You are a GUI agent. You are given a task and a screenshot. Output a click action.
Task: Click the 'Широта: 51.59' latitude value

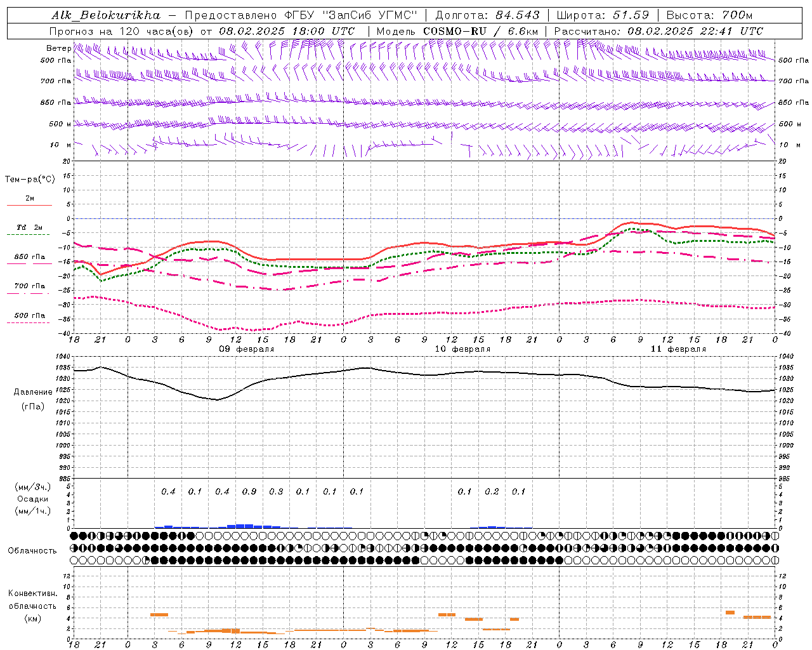(603, 15)
